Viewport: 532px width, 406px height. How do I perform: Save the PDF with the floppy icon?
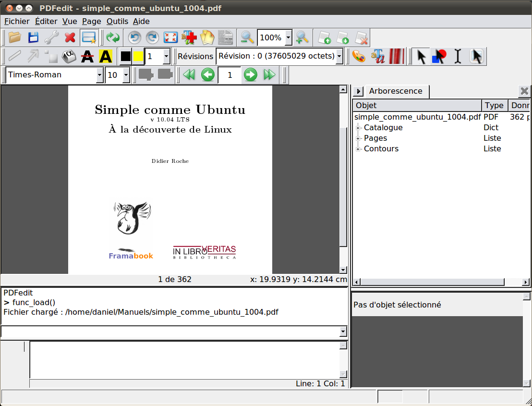click(x=33, y=37)
